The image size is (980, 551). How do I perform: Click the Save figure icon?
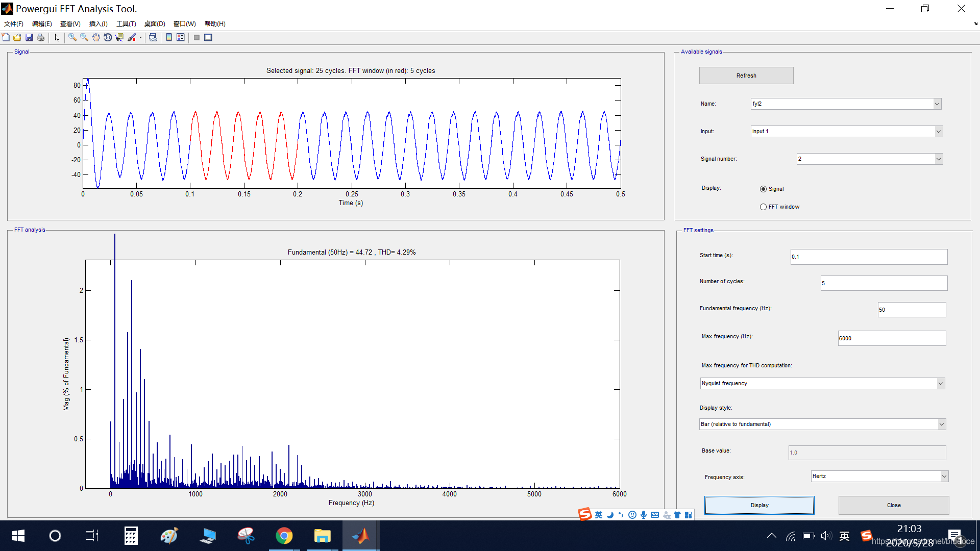29,37
